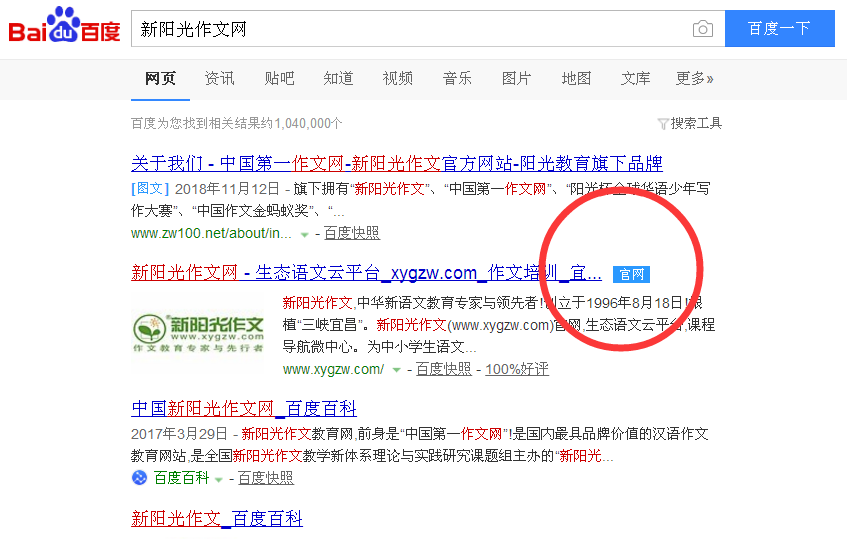Open 百度快照 for 百度百科 result
The image size is (847, 539).
[x=266, y=478]
